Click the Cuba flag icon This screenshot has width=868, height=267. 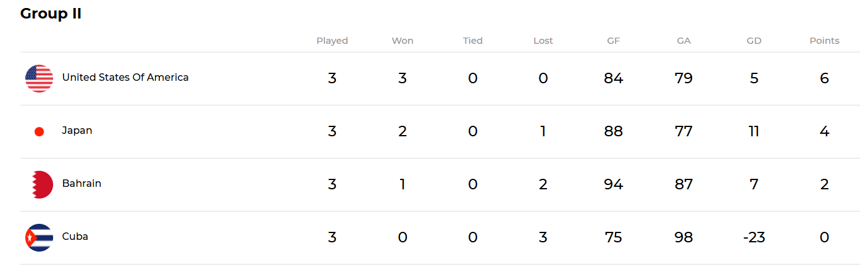point(39,237)
